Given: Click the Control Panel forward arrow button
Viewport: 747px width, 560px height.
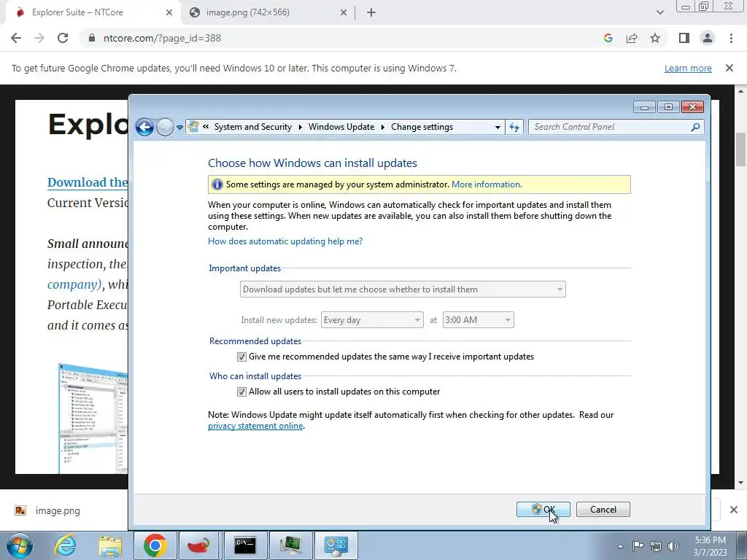Looking at the screenshot, I should click(165, 127).
